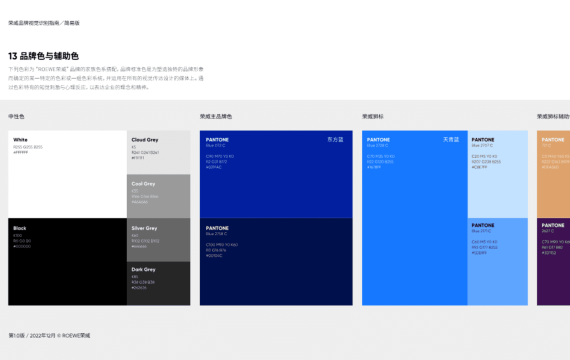Choose the medium blue PANTONE swatch below pale blue
This screenshot has height=360, width=570.
tap(498, 261)
